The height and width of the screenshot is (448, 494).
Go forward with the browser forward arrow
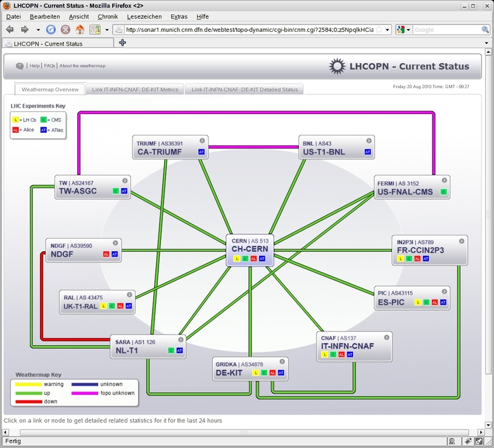pos(25,30)
